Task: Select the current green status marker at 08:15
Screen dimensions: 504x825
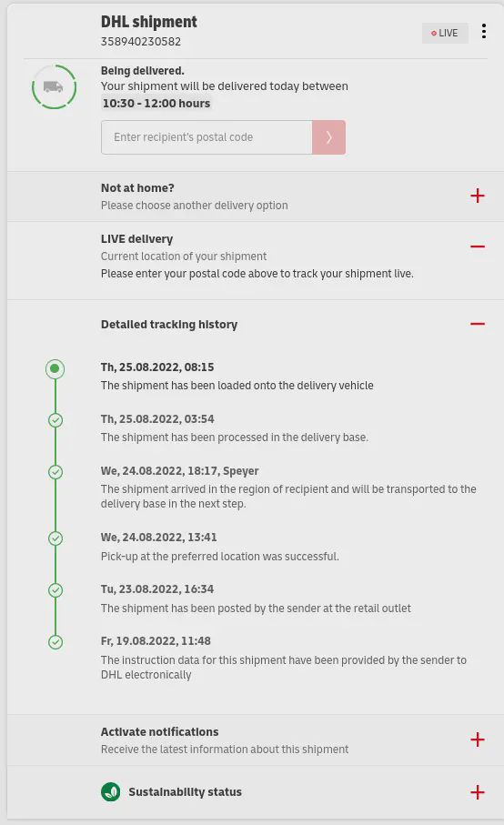Action: (55, 368)
